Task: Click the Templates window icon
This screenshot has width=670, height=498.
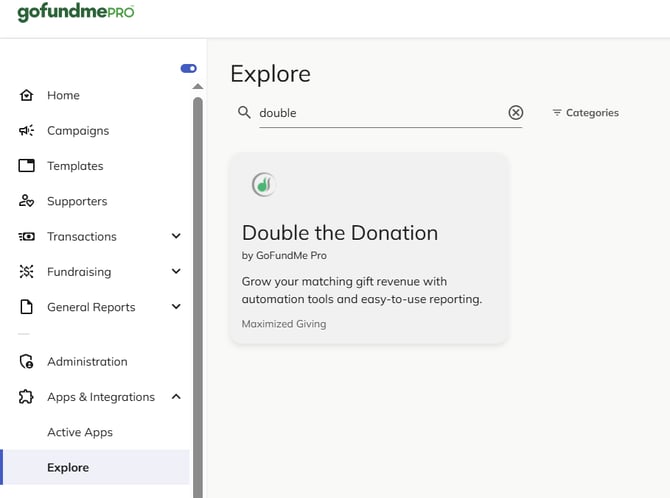Action: [x=27, y=166]
